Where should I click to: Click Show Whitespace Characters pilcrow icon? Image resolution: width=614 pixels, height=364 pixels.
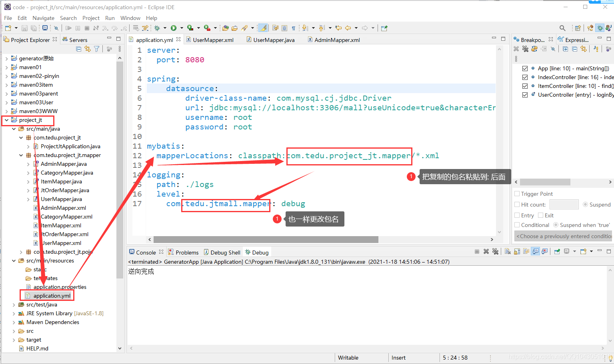293,28
